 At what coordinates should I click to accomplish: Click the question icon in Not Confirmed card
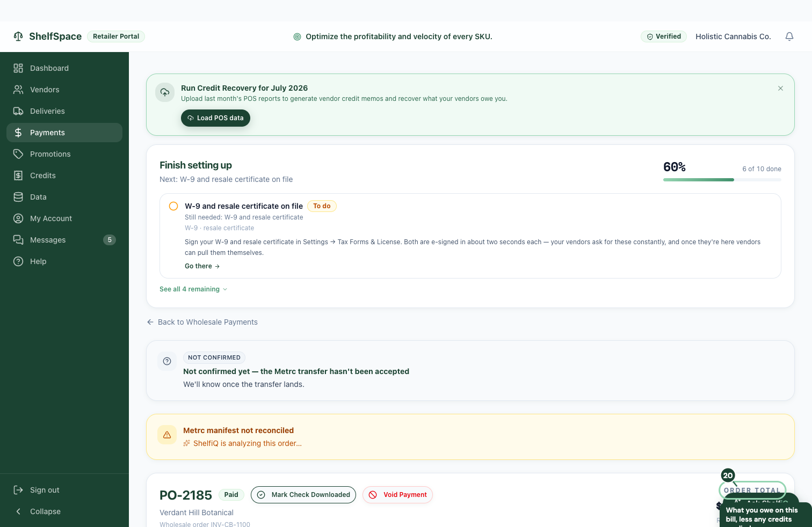(167, 361)
